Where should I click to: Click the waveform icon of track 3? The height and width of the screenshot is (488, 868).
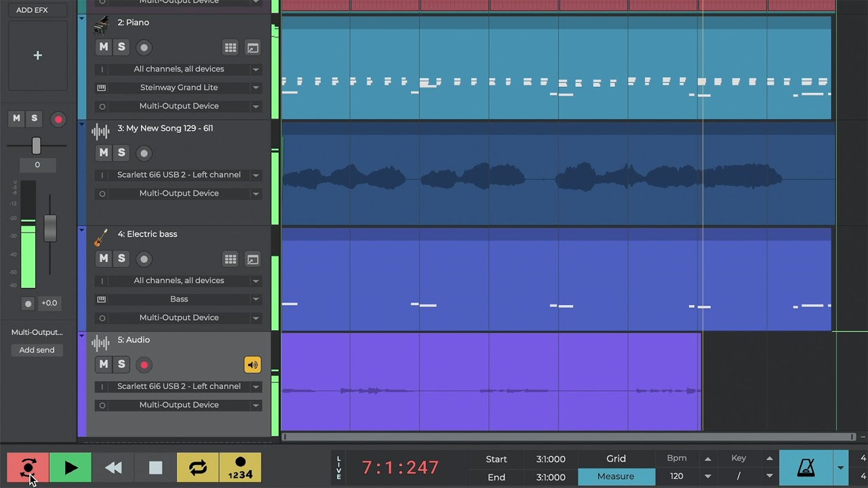click(100, 131)
